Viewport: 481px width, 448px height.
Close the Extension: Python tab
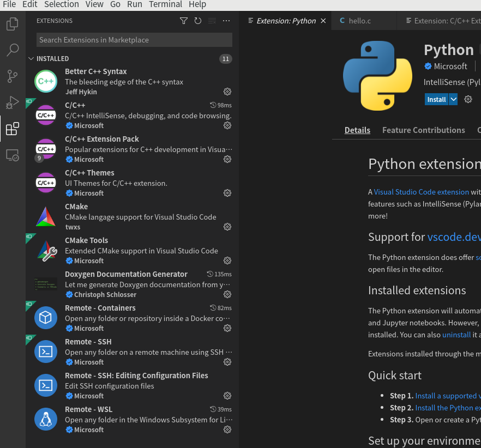323,21
